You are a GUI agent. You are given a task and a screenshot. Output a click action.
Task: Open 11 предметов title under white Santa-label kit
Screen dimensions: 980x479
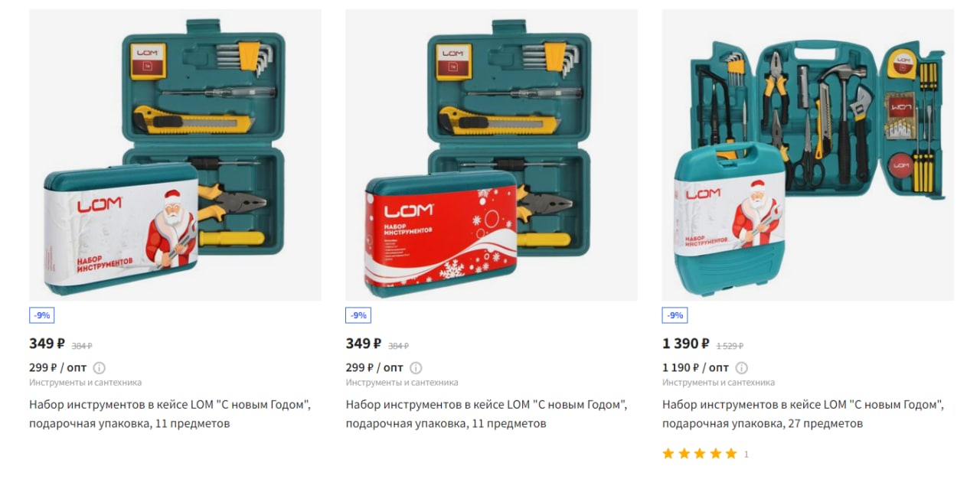coord(170,414)
